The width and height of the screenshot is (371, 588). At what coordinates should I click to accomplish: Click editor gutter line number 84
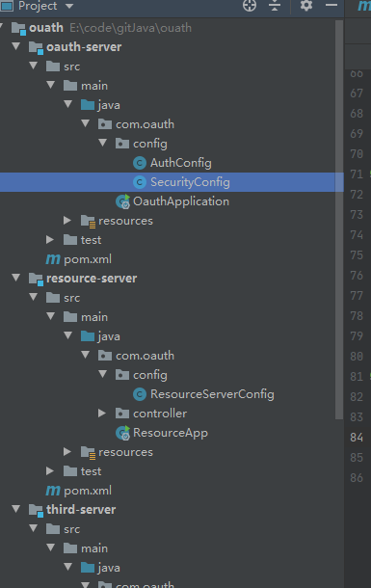(357, 438)
